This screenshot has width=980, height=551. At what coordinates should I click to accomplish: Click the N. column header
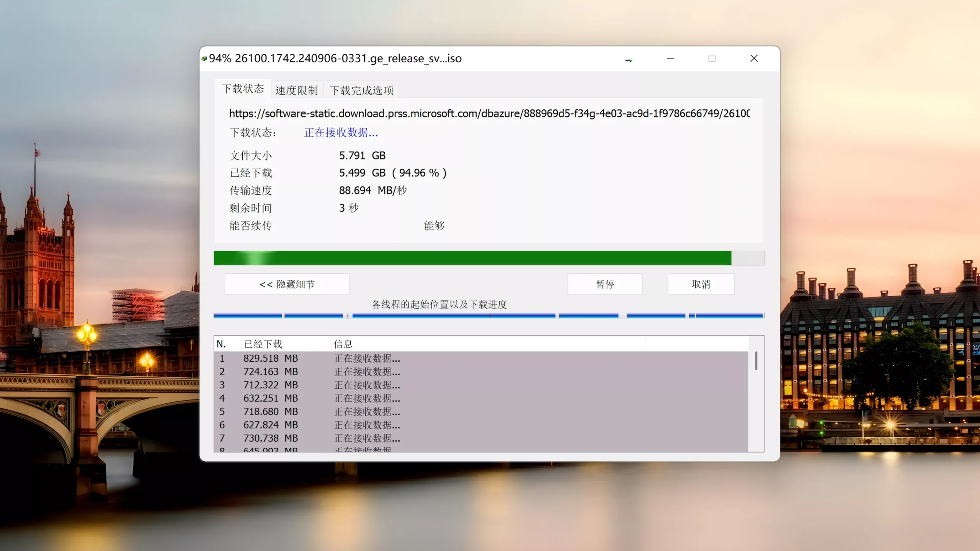[x=222, y=344]
